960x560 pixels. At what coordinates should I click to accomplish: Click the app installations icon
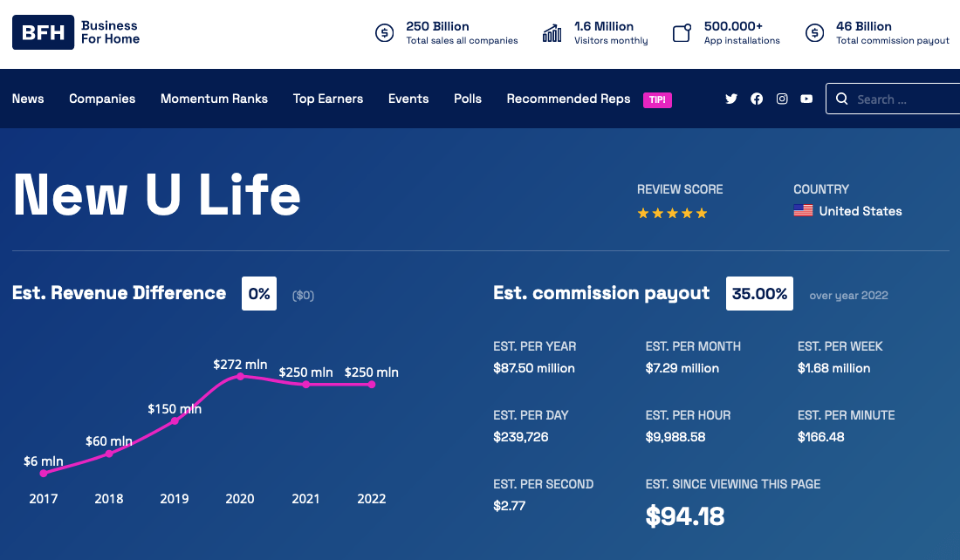pyautogui.click(x=682, y=33)
